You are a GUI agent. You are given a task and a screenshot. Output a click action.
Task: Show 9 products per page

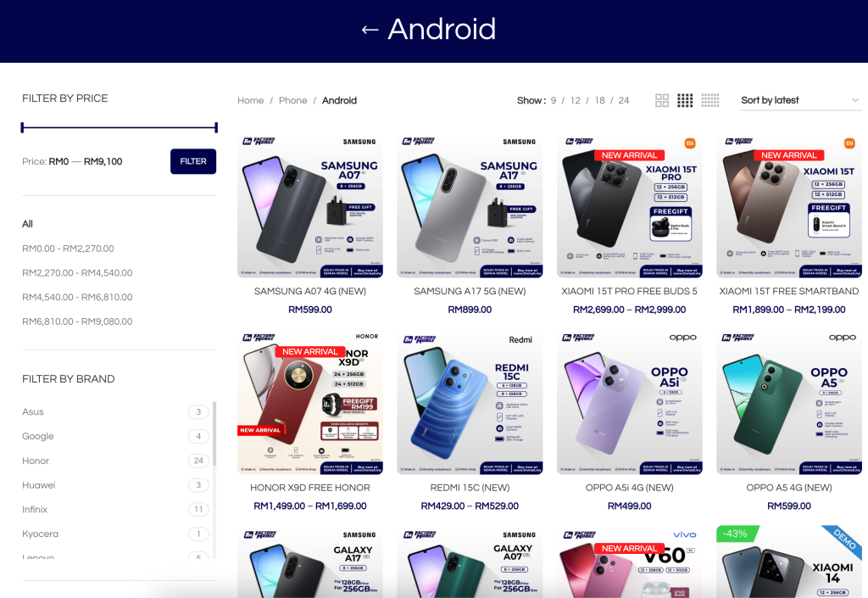pos(553,100)
